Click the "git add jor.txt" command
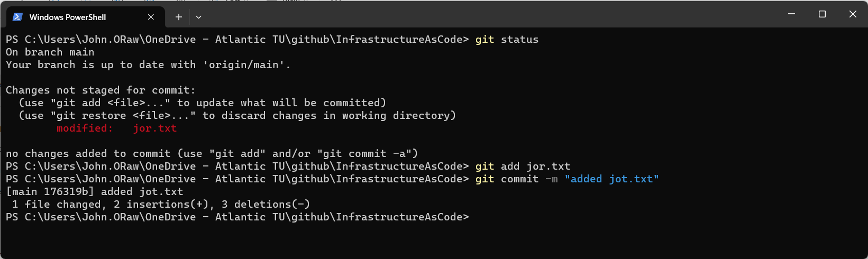 coord(523,166)
